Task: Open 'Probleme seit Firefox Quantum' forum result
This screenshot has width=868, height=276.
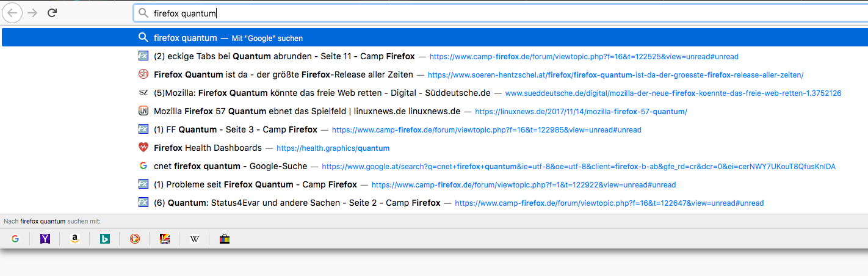Action: point(255,184)
